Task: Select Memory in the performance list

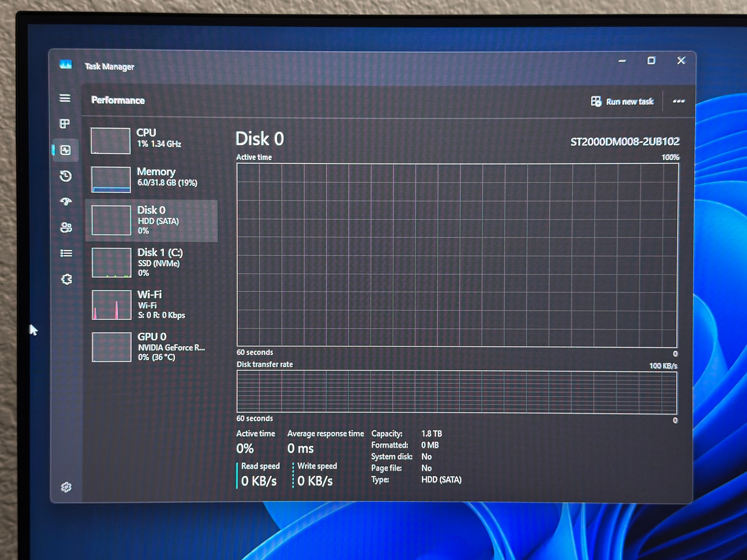Action: [x=151, y=179]
